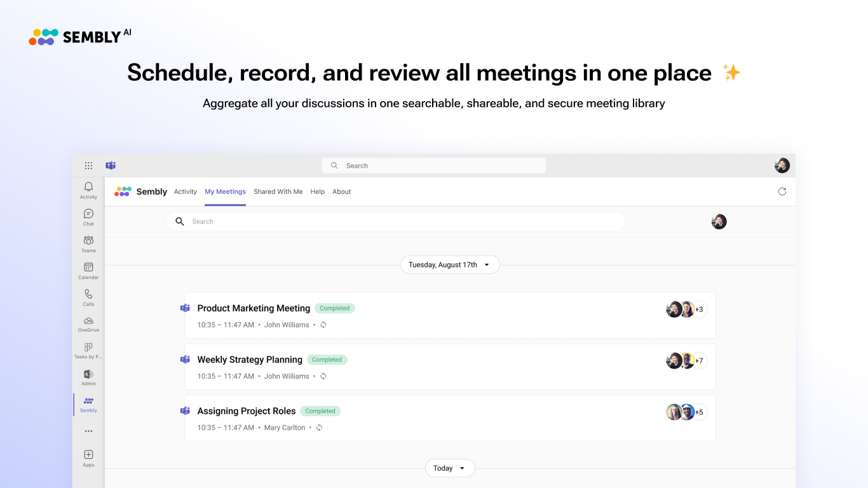Click magnifier icon in meeting search
The width and height of the screenshot is (868, 488).
point(180,222)
